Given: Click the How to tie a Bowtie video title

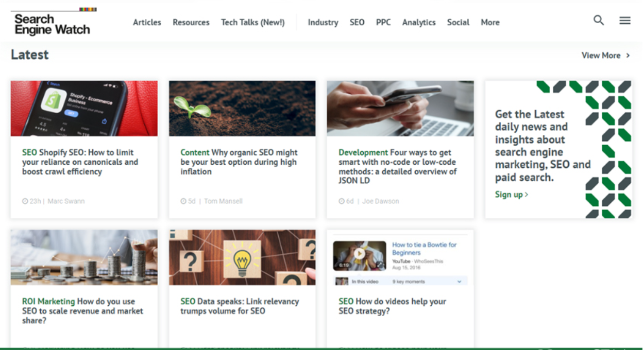Looking at the screenshot, I should click(x=425, y=249).
